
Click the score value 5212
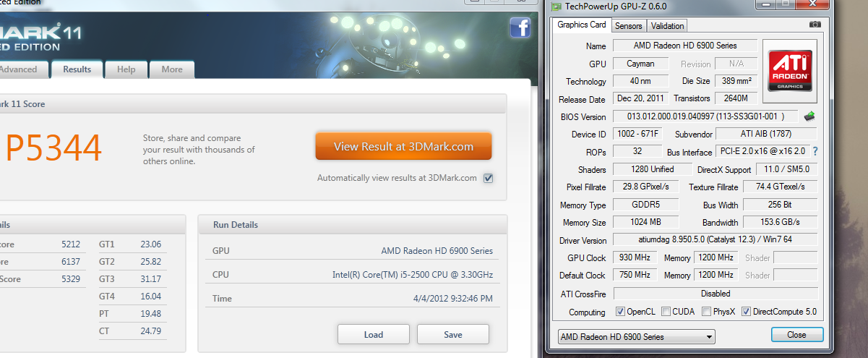(71, 244)
